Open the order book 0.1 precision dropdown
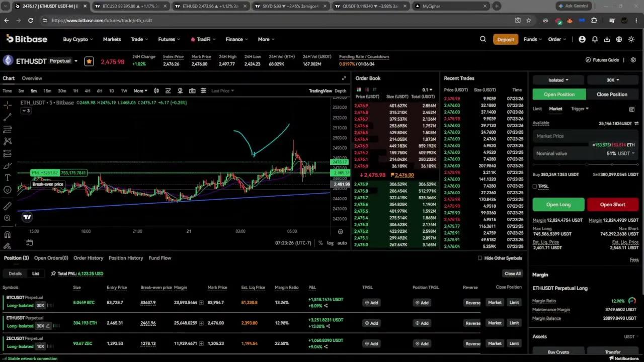Image resolution: width=644 pixels, height=362 pixels. pos(427,90)
